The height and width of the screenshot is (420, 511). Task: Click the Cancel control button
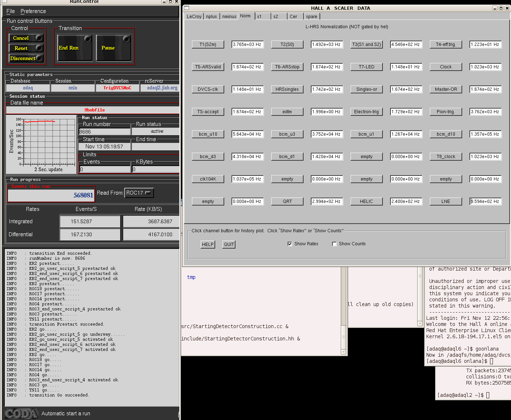pos(26,38)
